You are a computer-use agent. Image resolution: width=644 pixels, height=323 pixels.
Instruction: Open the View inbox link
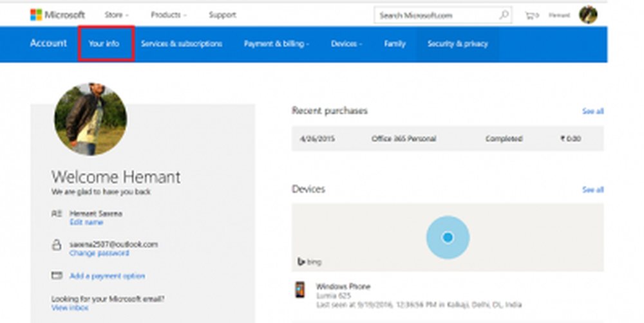pyautogui.click(x=70, y=308)
